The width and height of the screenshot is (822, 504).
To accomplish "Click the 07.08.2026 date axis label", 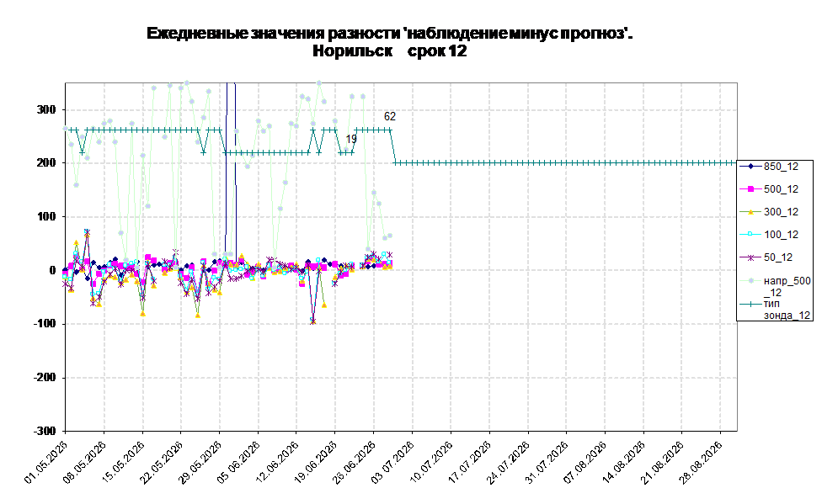I will [x=585, y=462].
